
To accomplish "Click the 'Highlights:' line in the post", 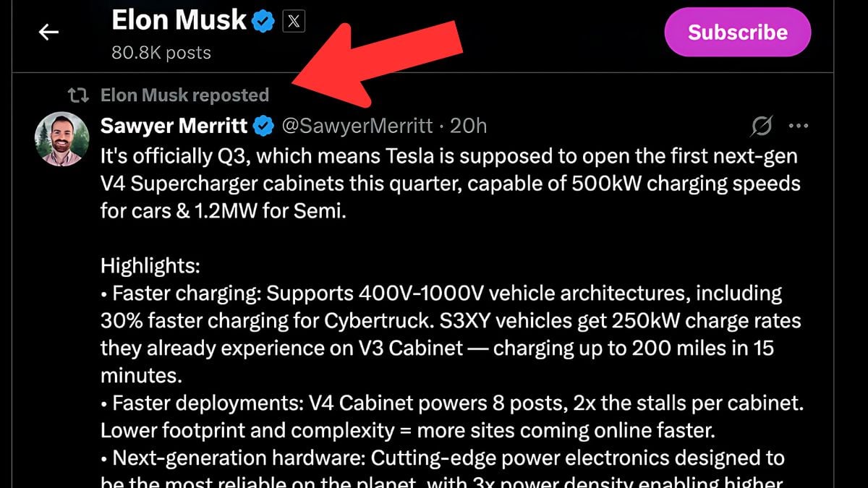I will coord(149,265).
